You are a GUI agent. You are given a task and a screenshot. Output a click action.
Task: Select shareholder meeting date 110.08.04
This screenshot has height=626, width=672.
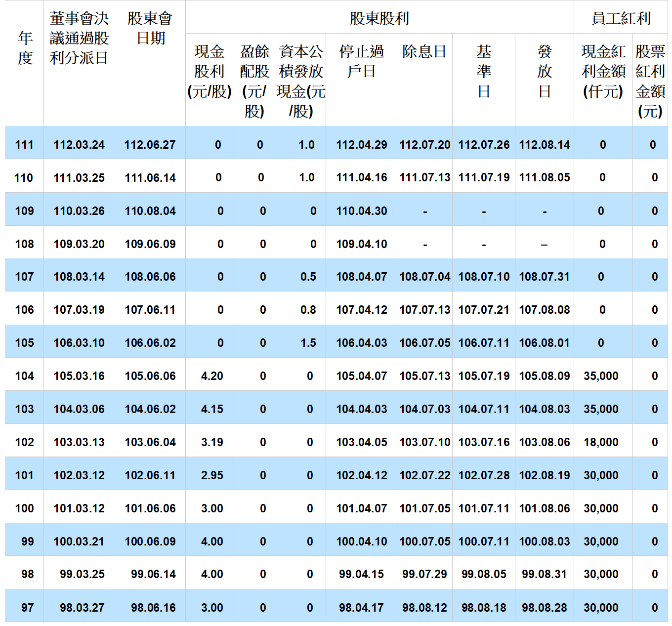click(x=150, y=211)
